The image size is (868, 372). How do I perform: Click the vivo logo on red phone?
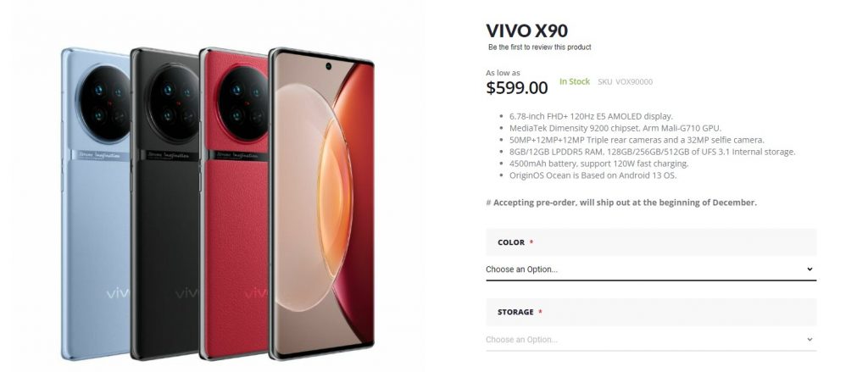tap(255, 293)
